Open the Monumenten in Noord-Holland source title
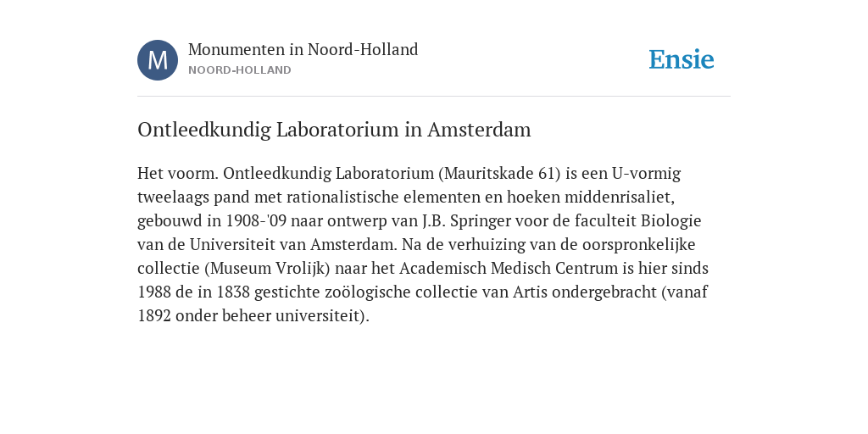Viewport: 868px width, 434px height. point(303,49)
